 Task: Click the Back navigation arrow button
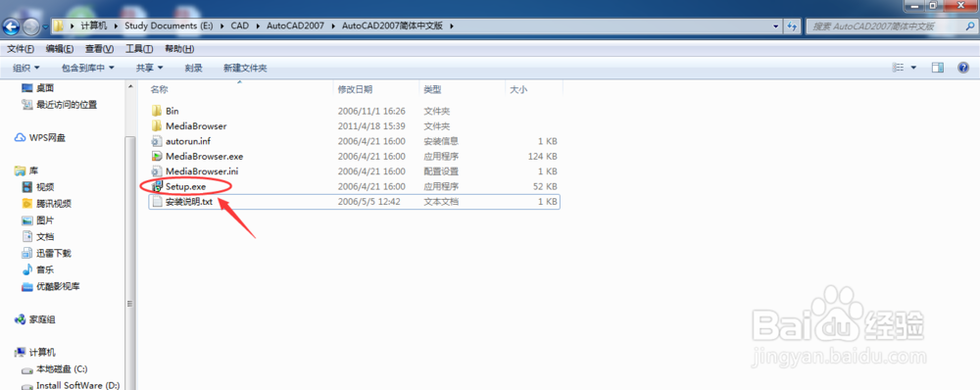pyautogui.click(x=12, y=26)
